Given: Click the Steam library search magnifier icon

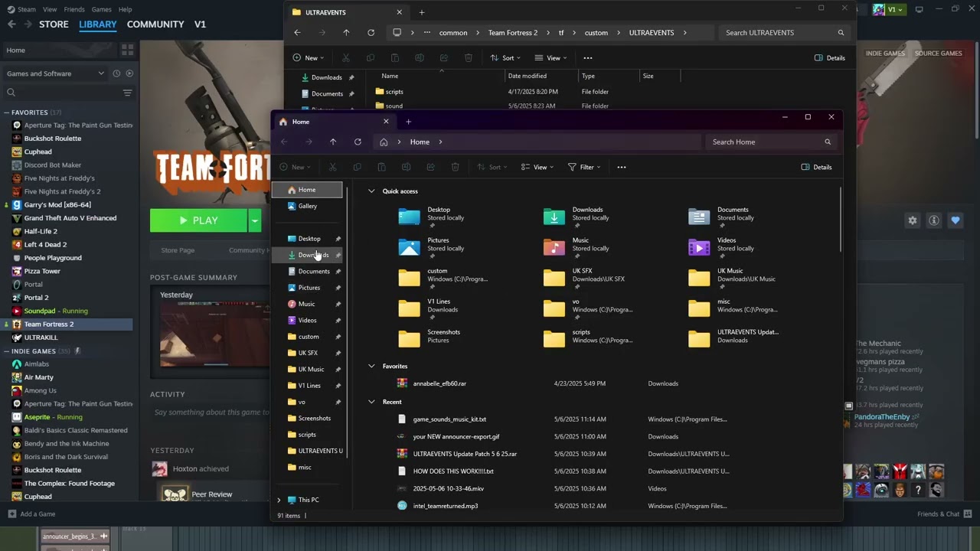Looking at the screenshot, I should point(11,93).
